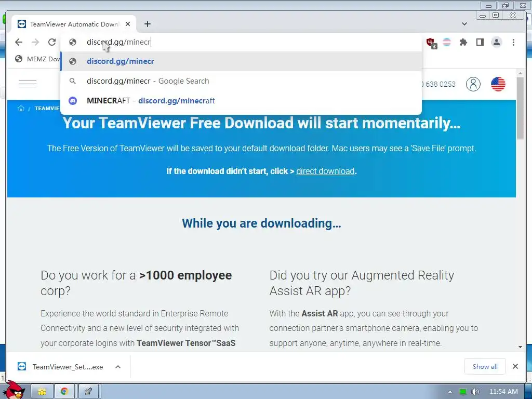Close the downloads bar

click(x=515, y=366)
